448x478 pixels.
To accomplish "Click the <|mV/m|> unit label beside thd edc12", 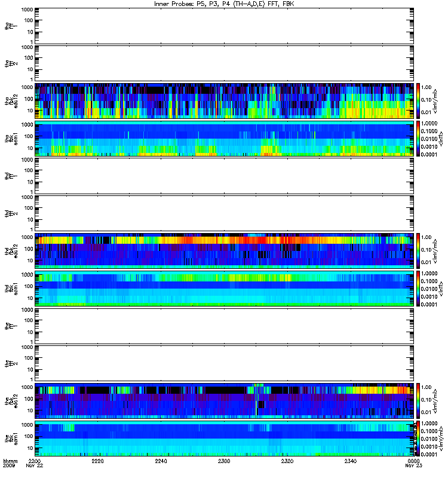I will [435, 251].
